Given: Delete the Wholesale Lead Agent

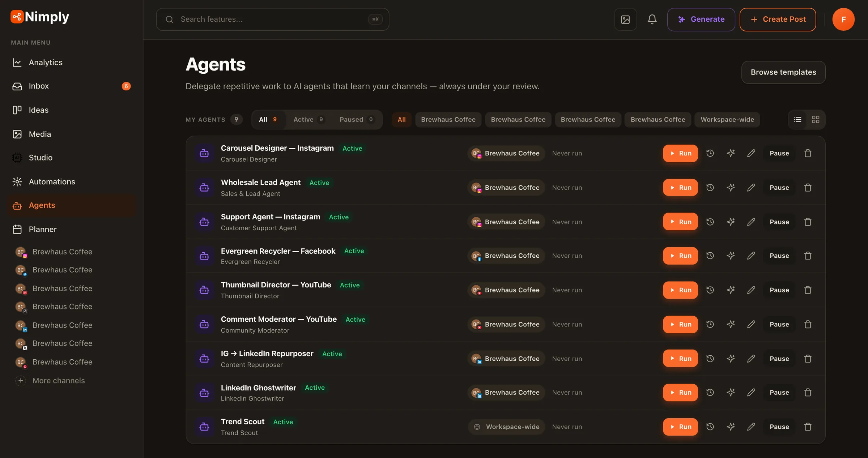Looking at the screenshot, I should [x=808, y=188].
